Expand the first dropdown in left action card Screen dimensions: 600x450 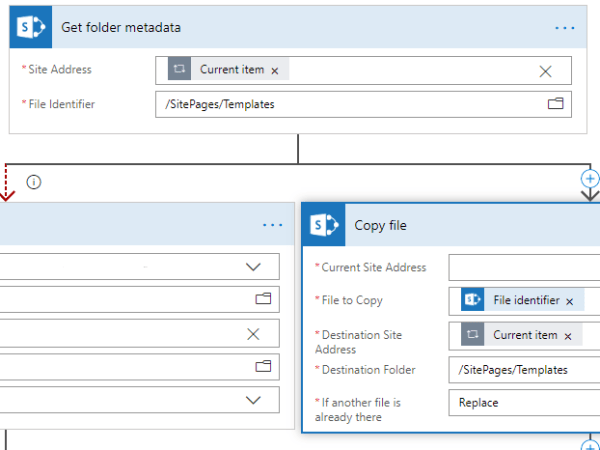[x=253, y=267]
